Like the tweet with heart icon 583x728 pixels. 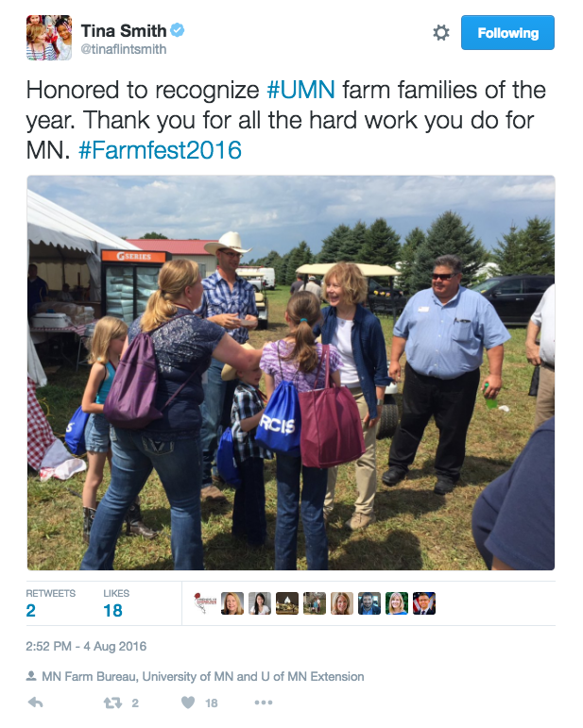coord(188,703)
